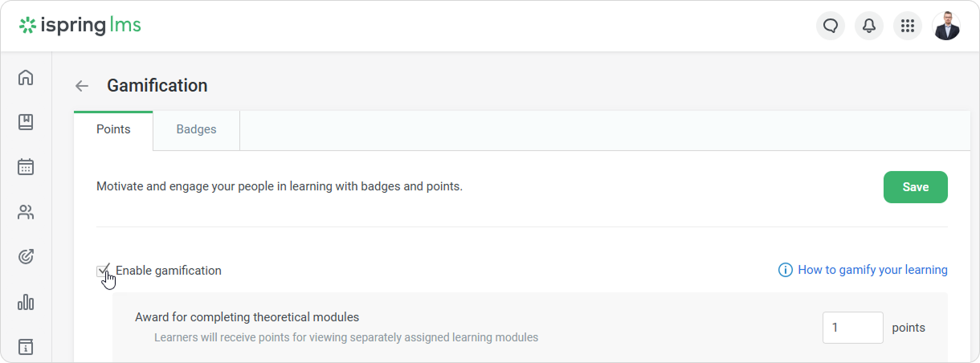Toggle the Enable gamification checkbox

pyautogui.click(x=103, y=271)
